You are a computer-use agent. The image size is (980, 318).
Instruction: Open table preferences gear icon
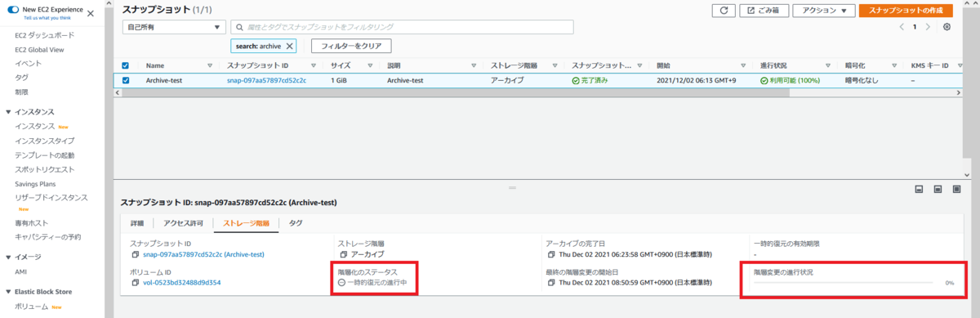point(947,27)
